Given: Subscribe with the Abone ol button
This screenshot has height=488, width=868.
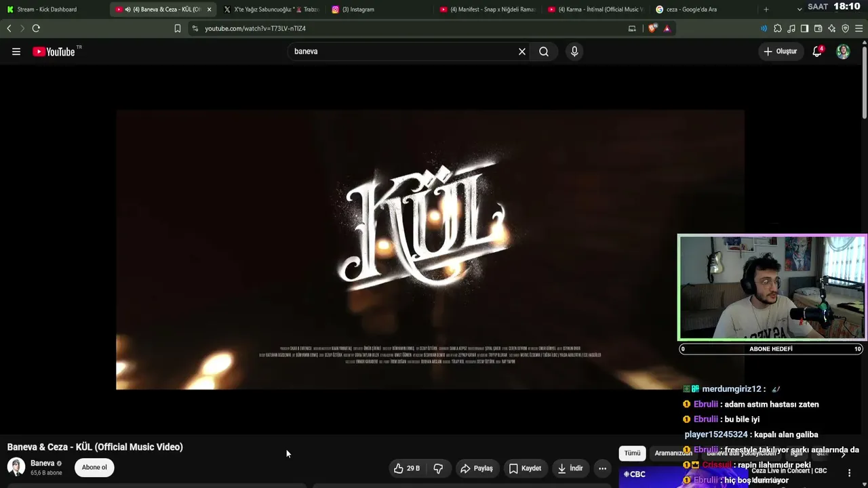Looking at the screenshot, I should pyautogui.click(x=94, y=467).
